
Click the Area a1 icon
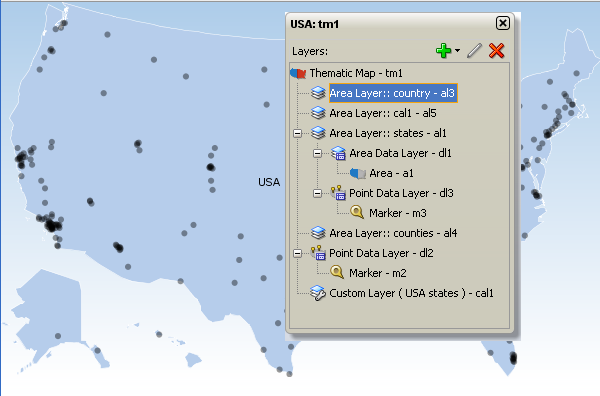click(x=358, y=173)
